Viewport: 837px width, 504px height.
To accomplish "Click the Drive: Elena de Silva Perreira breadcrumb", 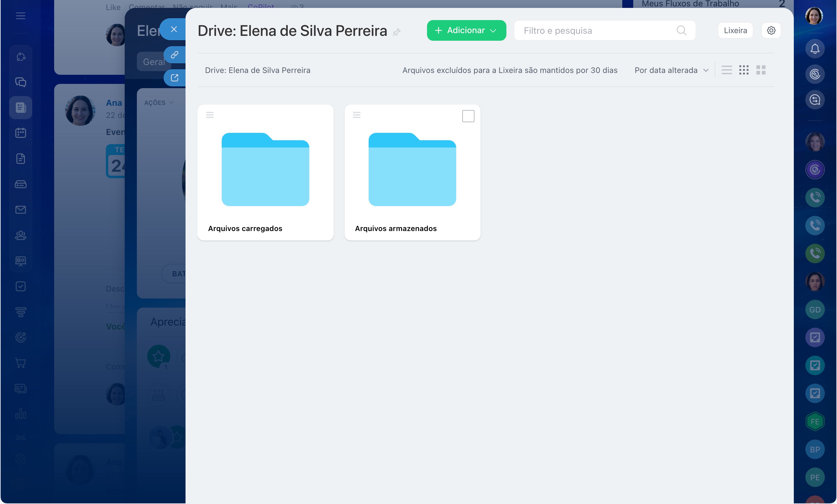I will (x=258, y=70).
